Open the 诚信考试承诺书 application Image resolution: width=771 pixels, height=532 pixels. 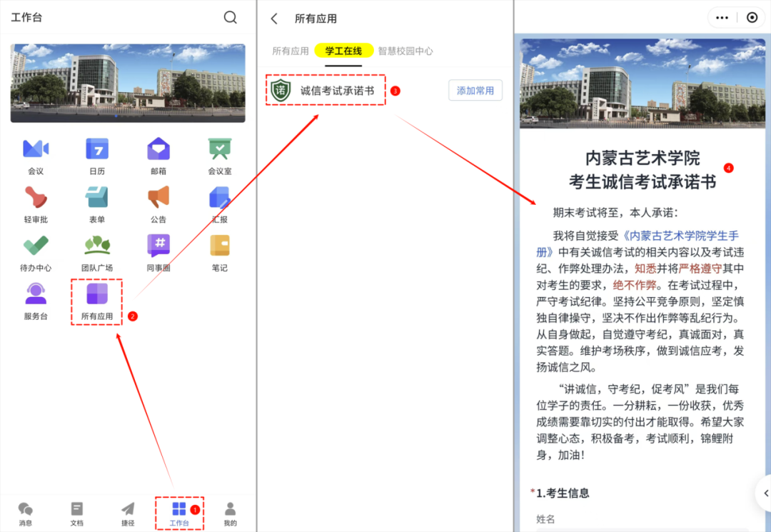tap(325, 90)
